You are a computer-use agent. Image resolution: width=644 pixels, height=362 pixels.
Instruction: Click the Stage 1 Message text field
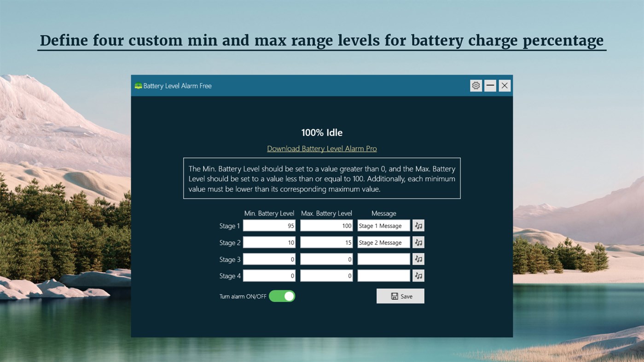383,225
